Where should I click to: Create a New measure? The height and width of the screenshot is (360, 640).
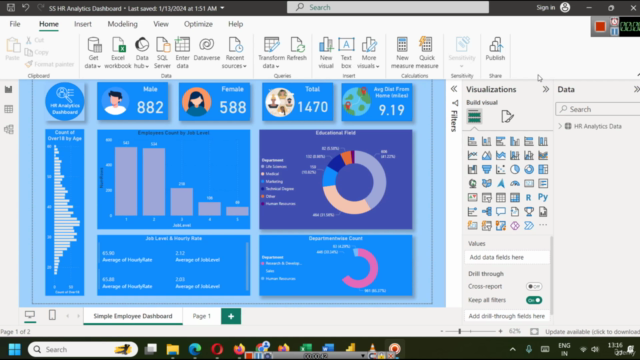402,53
